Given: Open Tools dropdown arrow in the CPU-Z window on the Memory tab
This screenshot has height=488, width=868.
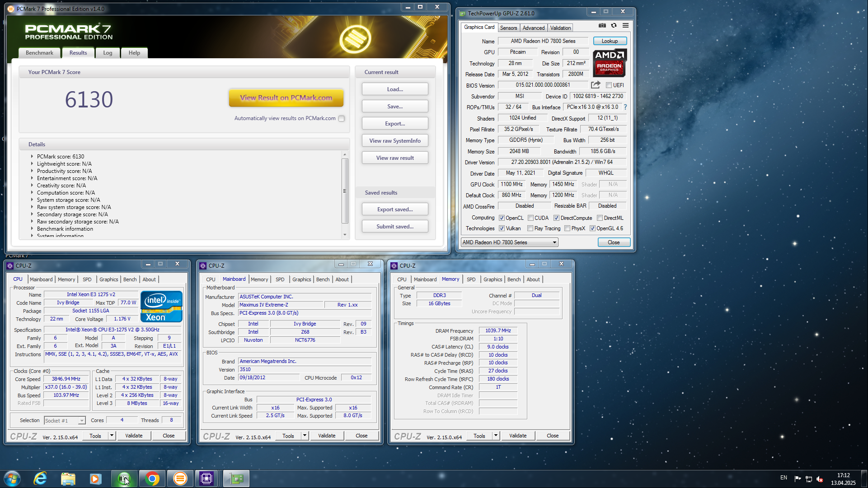Looking at the screenshot, I should pyautogui.click(x=496, y=436).
